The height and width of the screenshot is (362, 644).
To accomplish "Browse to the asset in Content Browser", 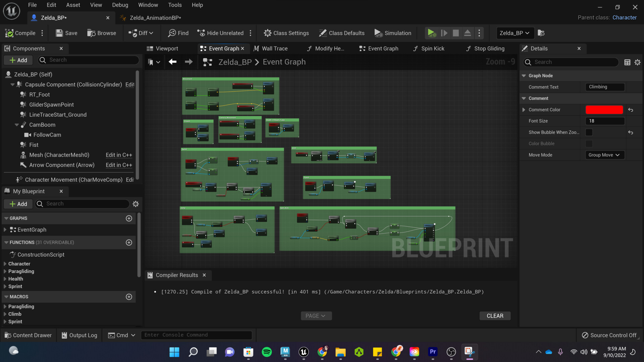I will click(102, 33).
